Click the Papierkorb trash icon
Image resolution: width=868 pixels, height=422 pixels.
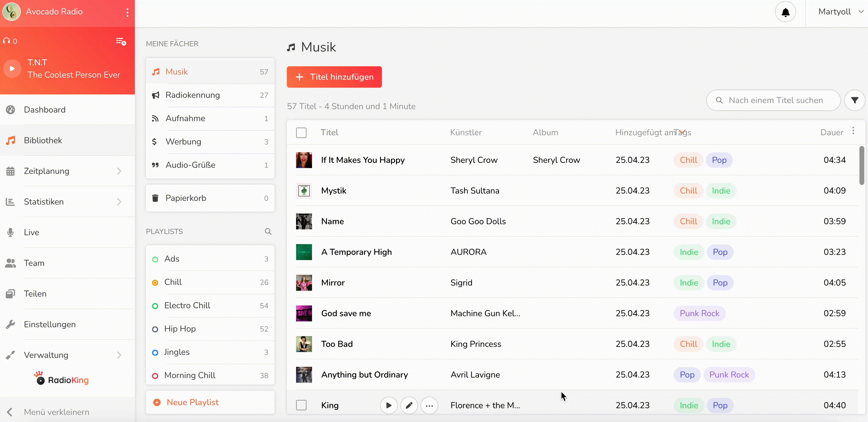coord(155,198)
